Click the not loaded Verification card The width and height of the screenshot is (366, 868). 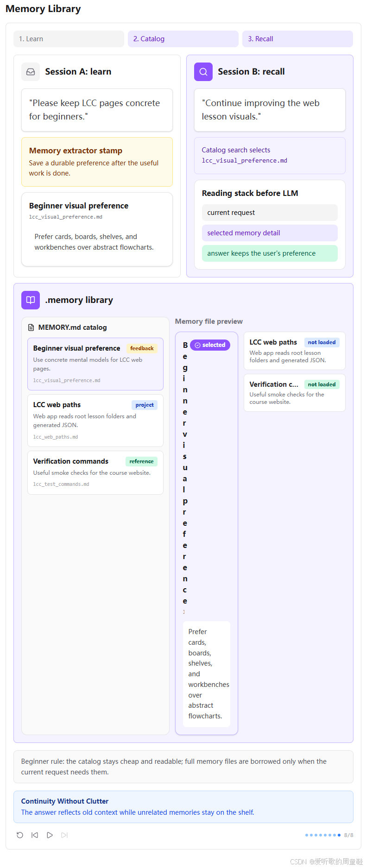[295, 393]
